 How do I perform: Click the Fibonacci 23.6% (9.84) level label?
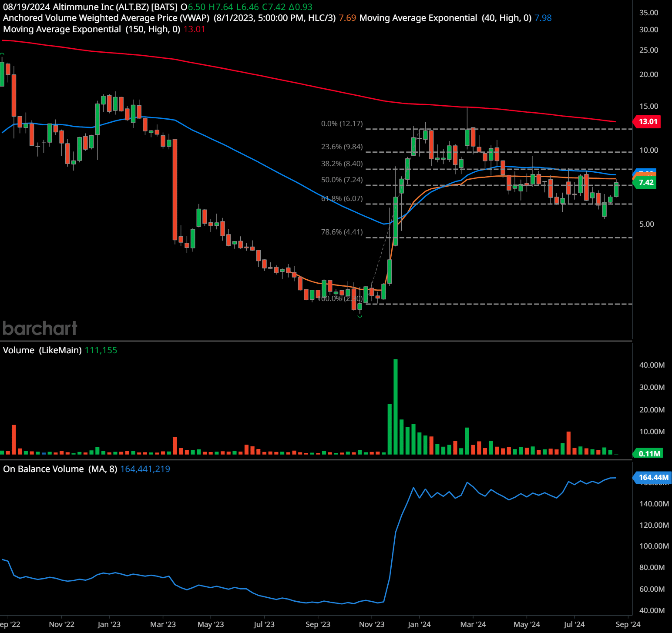pos(342,147)
